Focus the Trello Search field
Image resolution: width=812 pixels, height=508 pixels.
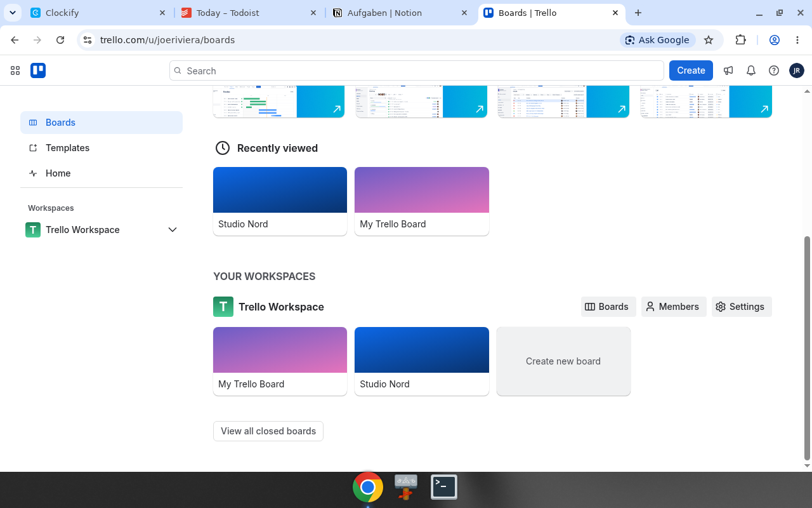click(x=416, y=70)
